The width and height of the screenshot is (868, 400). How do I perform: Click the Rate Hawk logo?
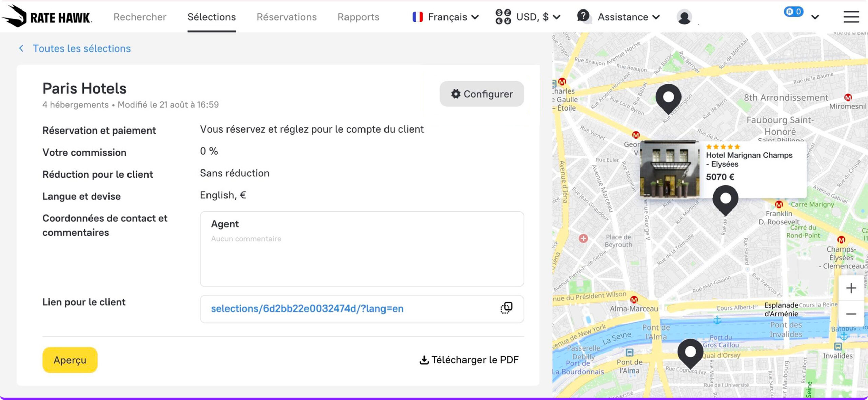[47, 16]
